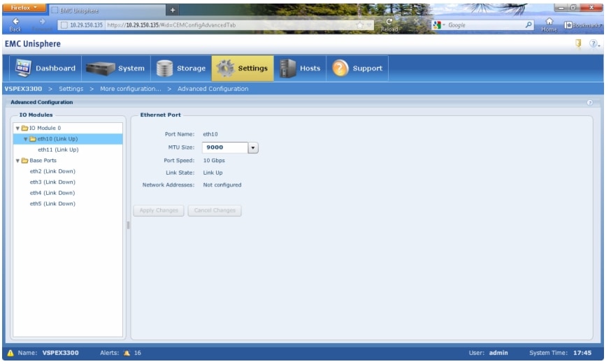Click the warning triangle icon in status bar
The image size is (611, 364).
pos(10,354)
